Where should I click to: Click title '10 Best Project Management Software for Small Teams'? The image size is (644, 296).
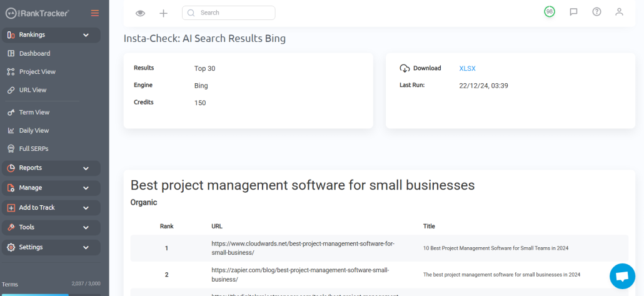coord(496,248)
